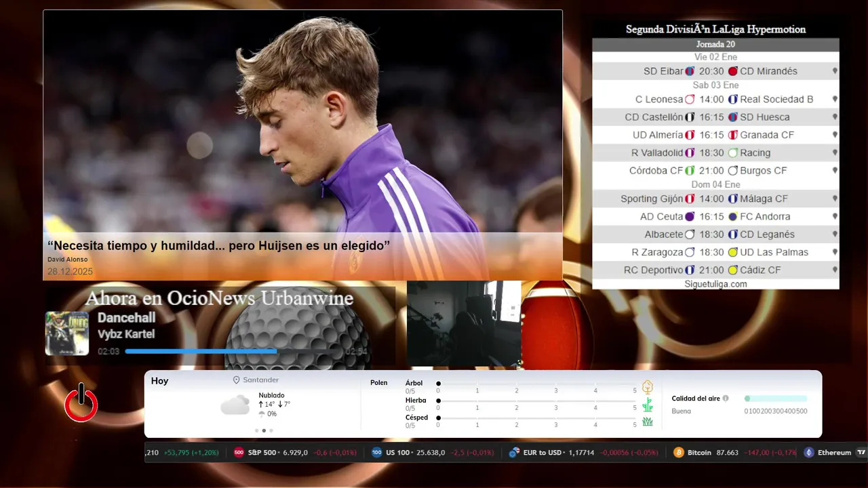Click the air quality index bar
Image resolution: width=868 pixels, height=488 pixels.
pyautogui.click(x=776, y=399)
